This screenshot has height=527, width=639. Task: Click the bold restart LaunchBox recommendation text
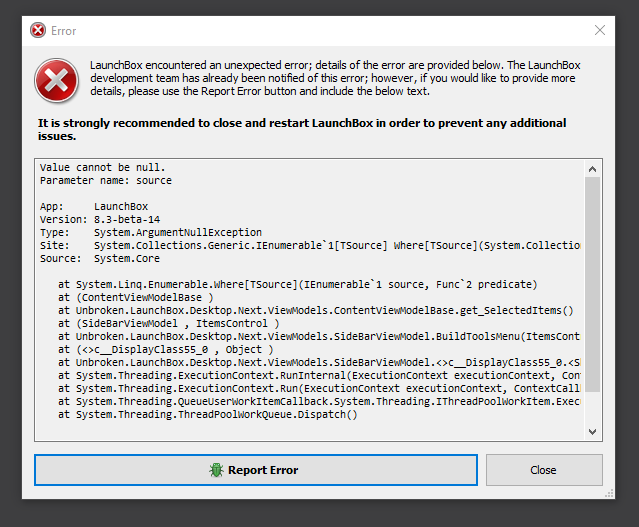point(302,129)
